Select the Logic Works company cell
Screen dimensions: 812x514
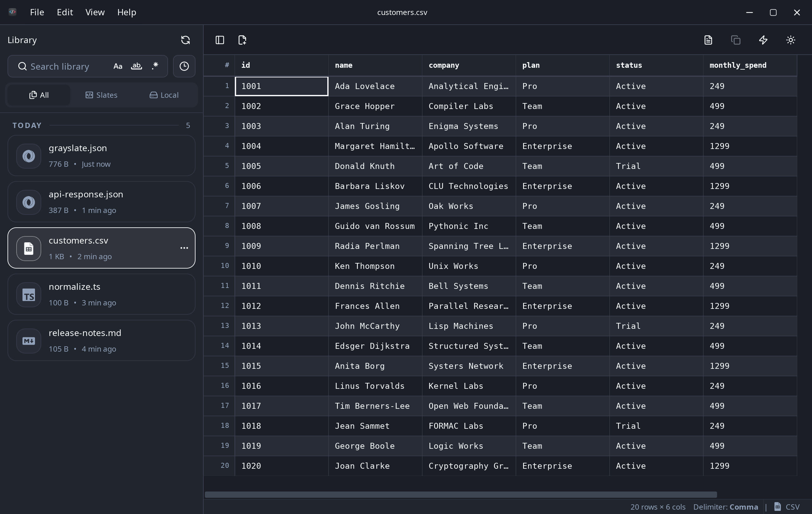pyautogui.click(x=469, y=446)
